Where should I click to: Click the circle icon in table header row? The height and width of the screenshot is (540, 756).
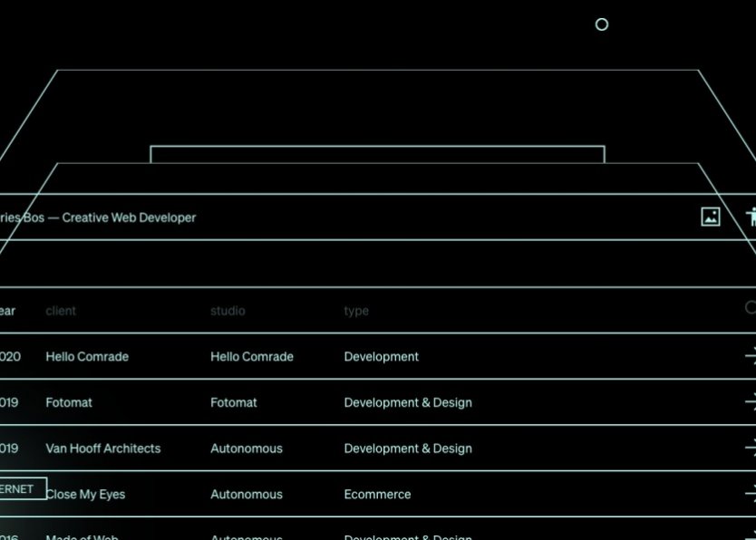(751, 308)
